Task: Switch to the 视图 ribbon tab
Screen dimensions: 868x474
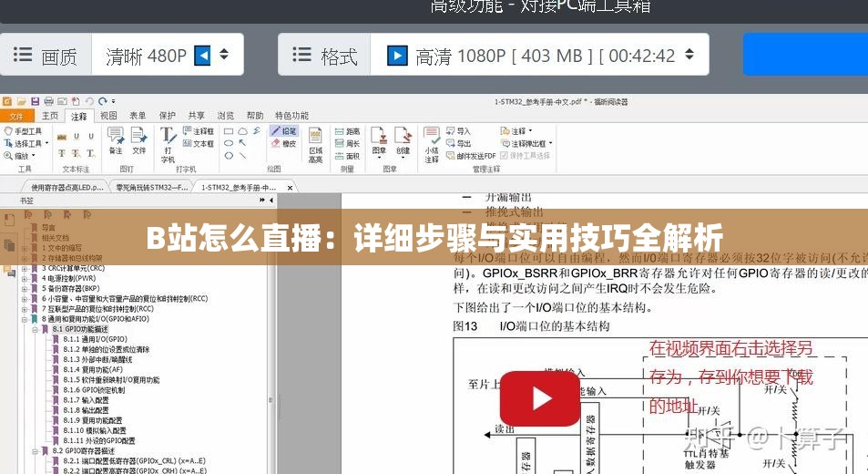Action: [x=108, y=116]
